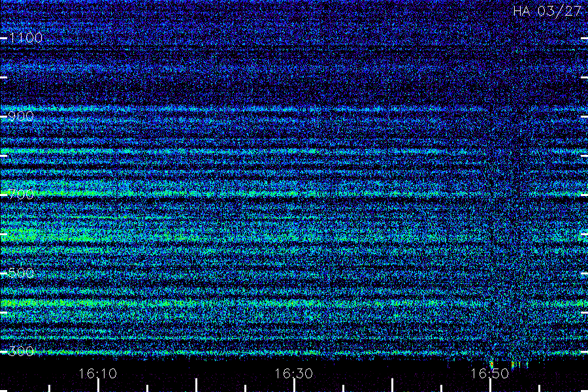Select the 16:30 time axis label

coord(293,373)
